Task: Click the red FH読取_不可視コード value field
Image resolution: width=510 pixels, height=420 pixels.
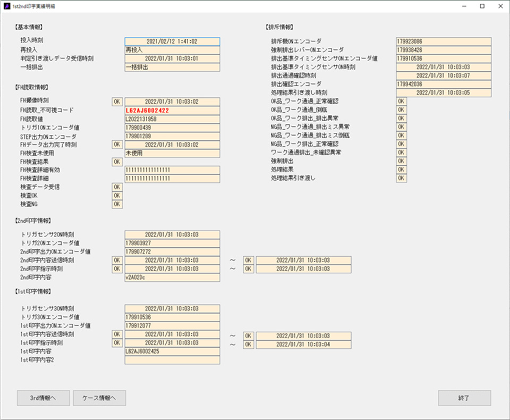Action: (x=172, y=110)
